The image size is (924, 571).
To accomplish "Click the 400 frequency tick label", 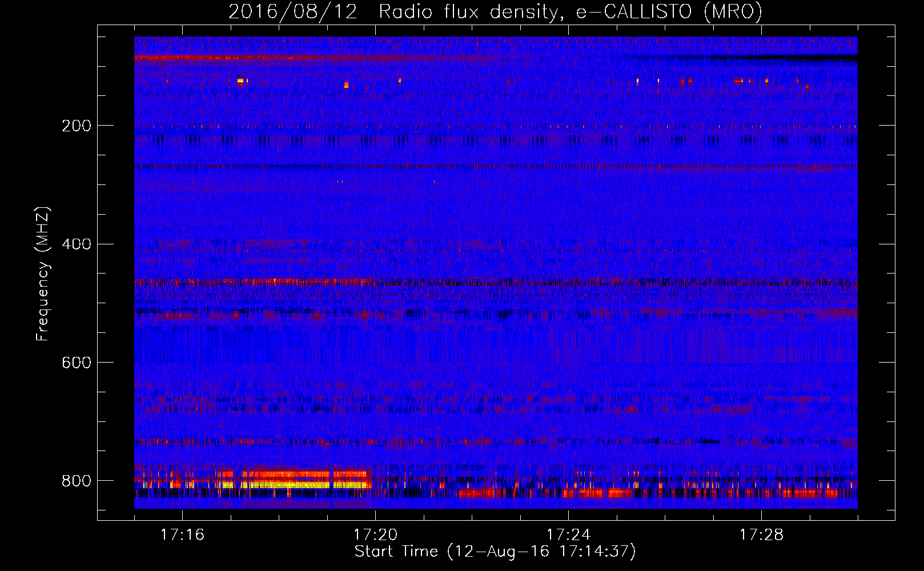I will click(x=77, y=244).
